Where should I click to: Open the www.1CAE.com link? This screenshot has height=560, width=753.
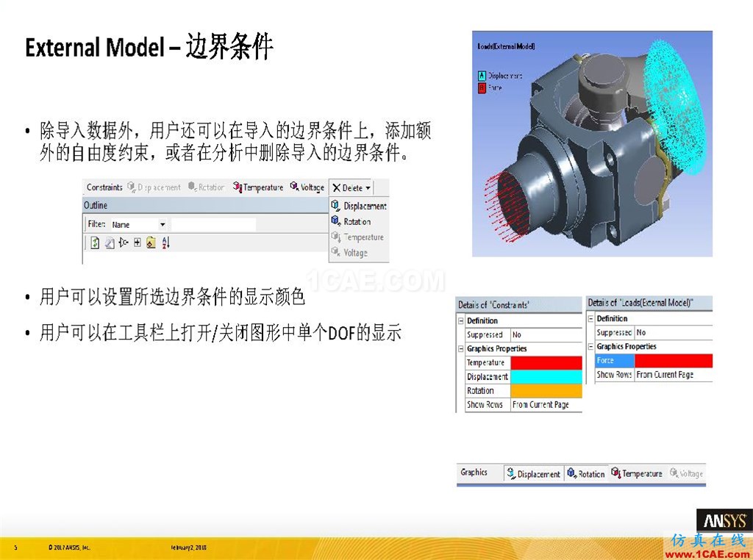pos(708,554)
